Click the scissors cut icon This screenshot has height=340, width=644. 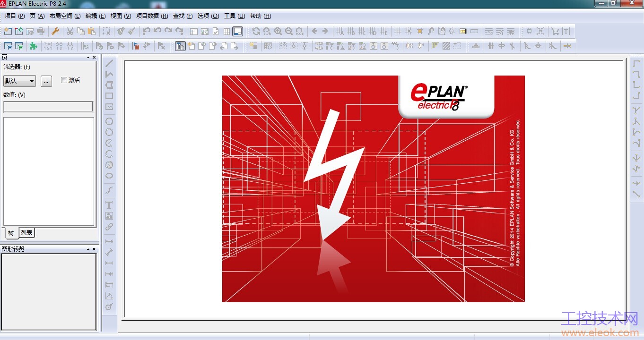click(x=70, y=31)
